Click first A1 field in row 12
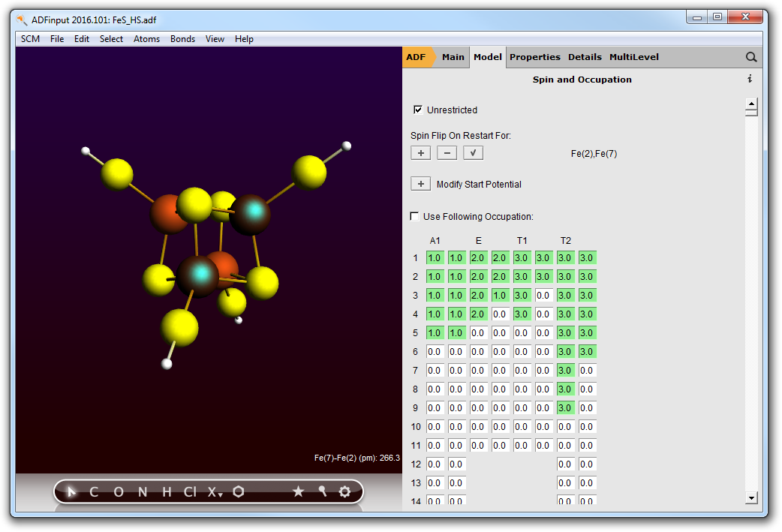 pos(435,464)
